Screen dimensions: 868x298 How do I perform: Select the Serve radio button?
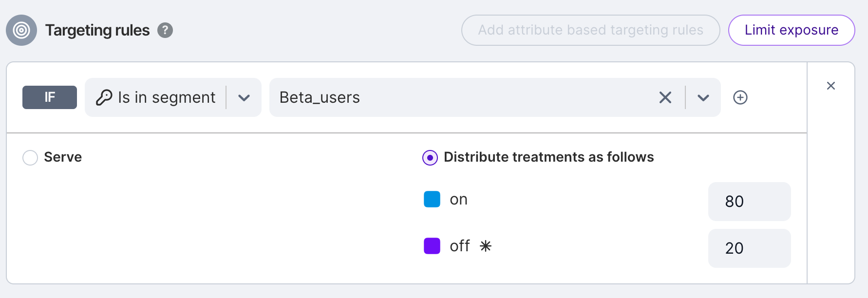point(30,157)
